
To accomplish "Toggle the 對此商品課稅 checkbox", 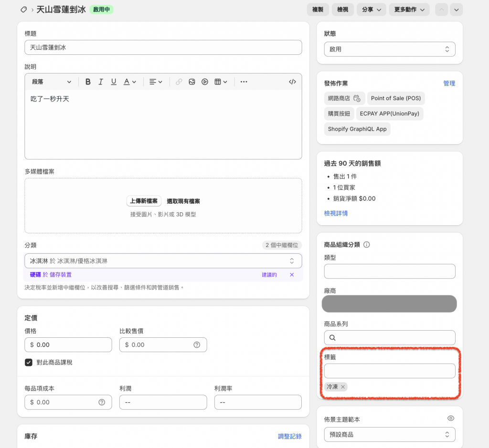I will pyautogui.click(x=29, y=363).
